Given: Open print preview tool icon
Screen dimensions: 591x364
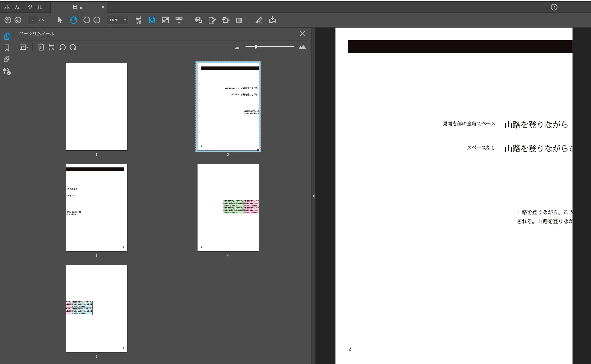Looking at the screenshot, I should (198, 20).
